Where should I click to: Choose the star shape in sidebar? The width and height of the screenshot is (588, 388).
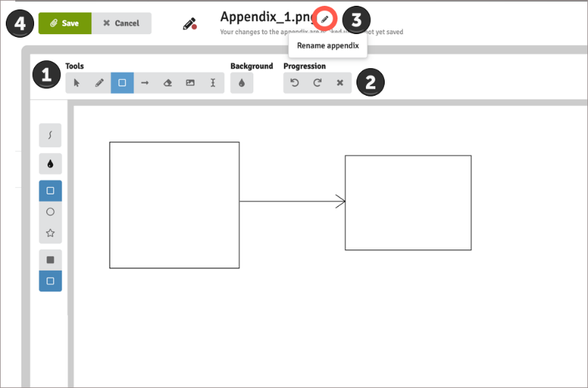pos(50,233)
